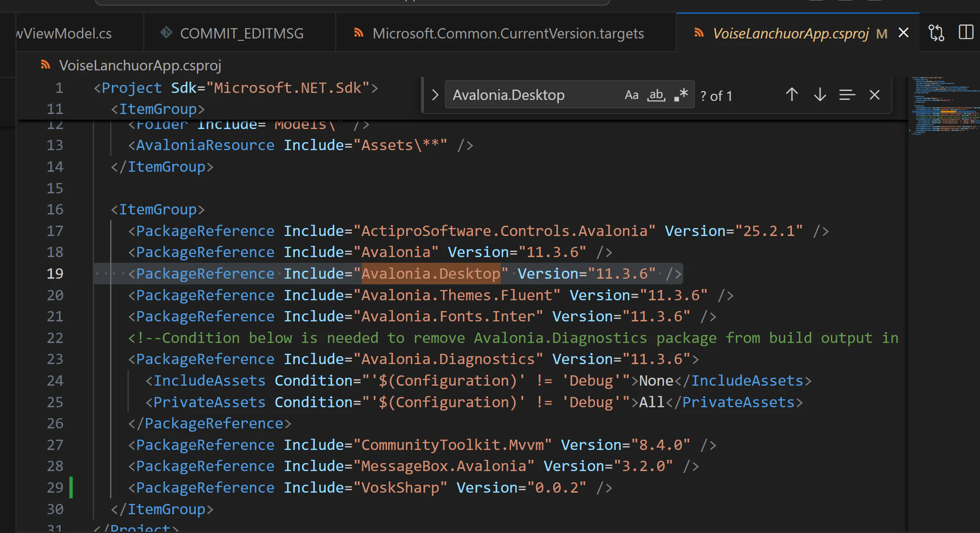Split the editor right
This screenshot has height=533, width=980.
(x=966, y=32)
